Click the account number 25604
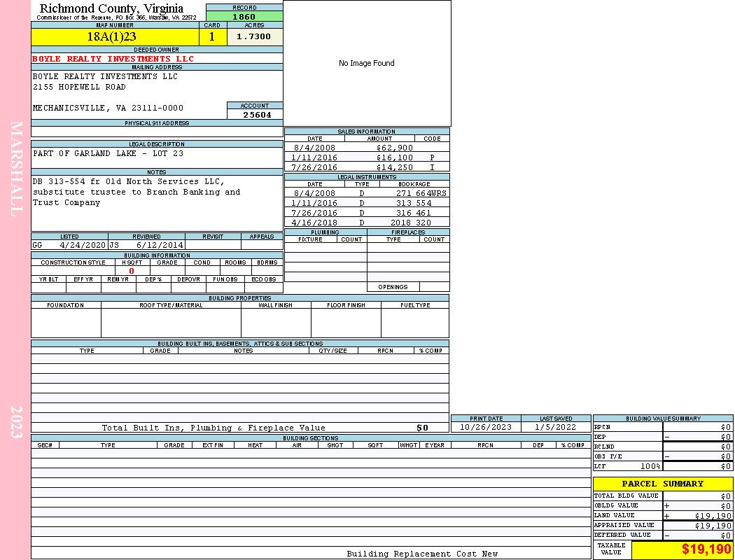The image size is (735, 560). coord(257,115)
